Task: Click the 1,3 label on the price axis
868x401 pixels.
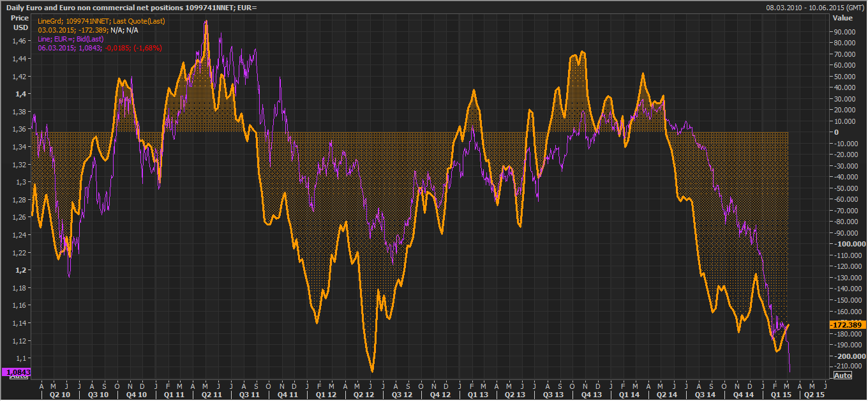Action: click(22, 182)
